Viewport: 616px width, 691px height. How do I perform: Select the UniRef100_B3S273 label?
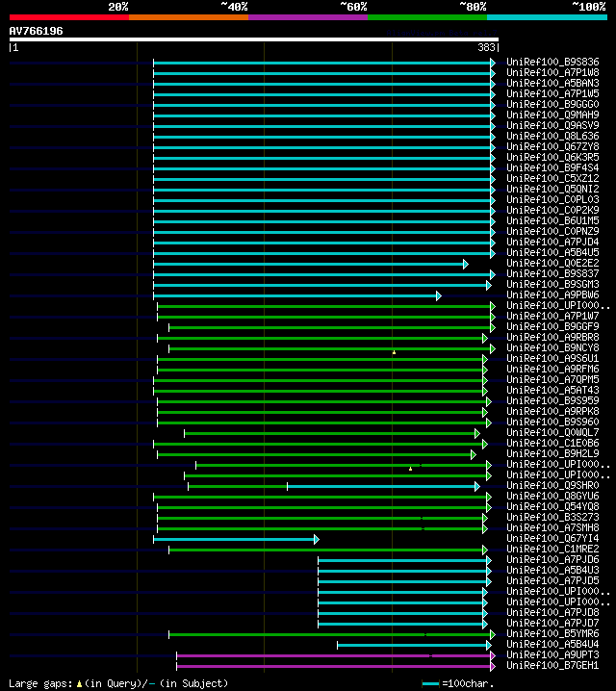coord(552,517)
